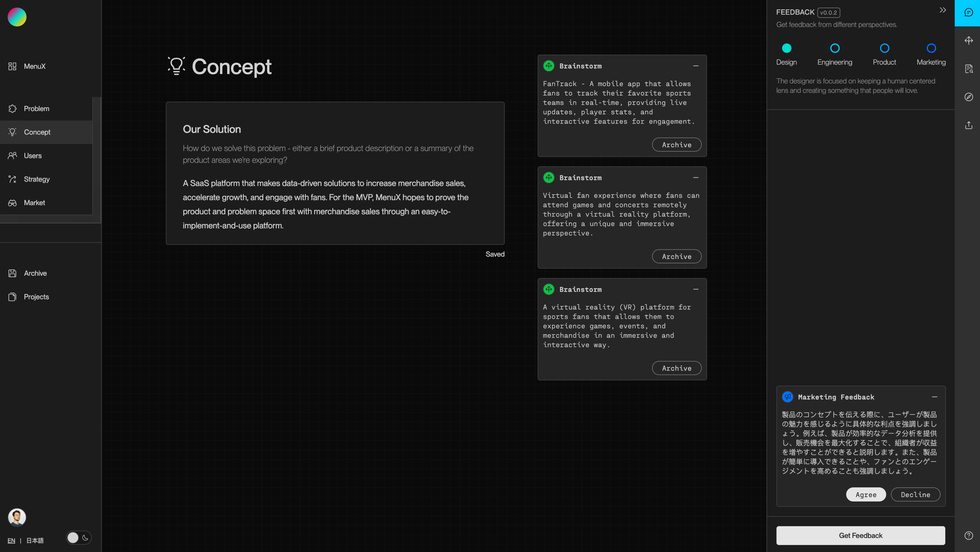Archive the FanTrack brainstorm idea

pos(677,145)
